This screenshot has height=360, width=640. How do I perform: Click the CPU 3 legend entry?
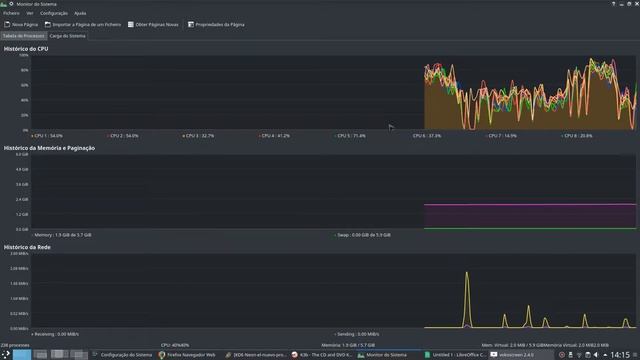198,136
